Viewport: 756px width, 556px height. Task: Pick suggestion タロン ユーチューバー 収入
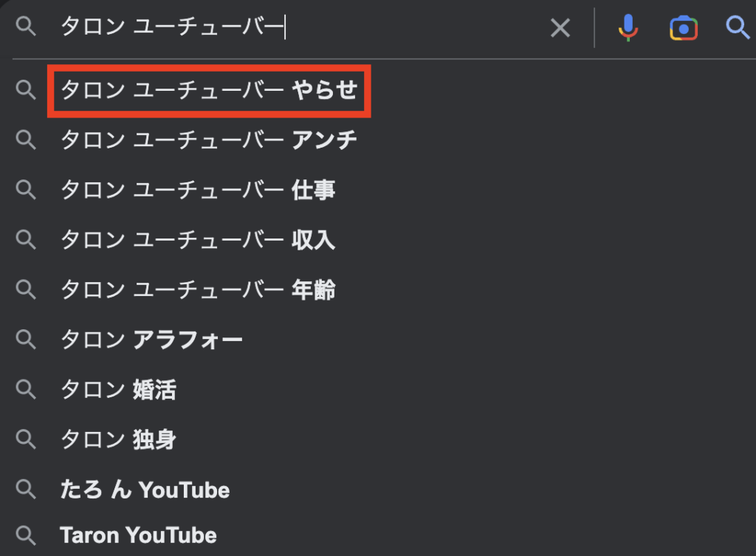[x=198, y=240]
